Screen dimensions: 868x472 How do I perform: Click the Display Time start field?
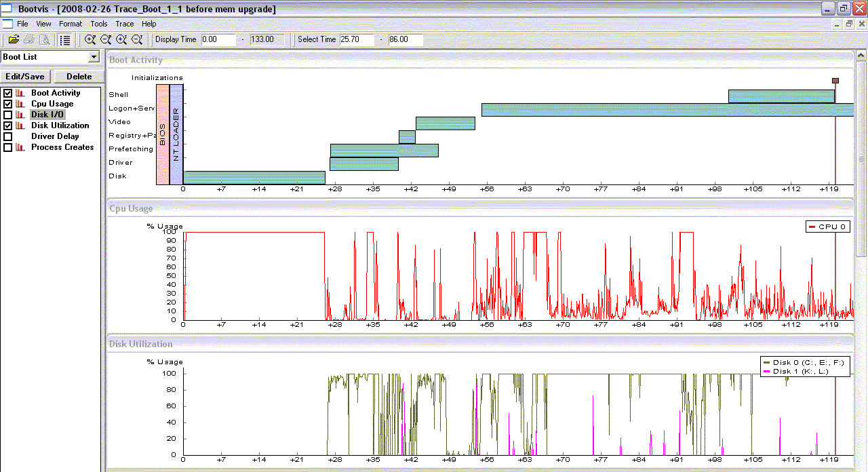[x=218, y=39]
